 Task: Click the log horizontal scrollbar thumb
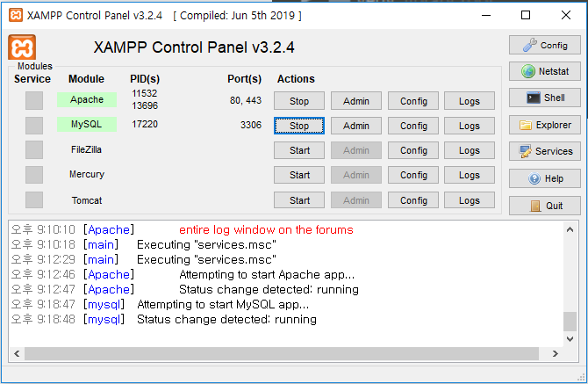point(282,353)
